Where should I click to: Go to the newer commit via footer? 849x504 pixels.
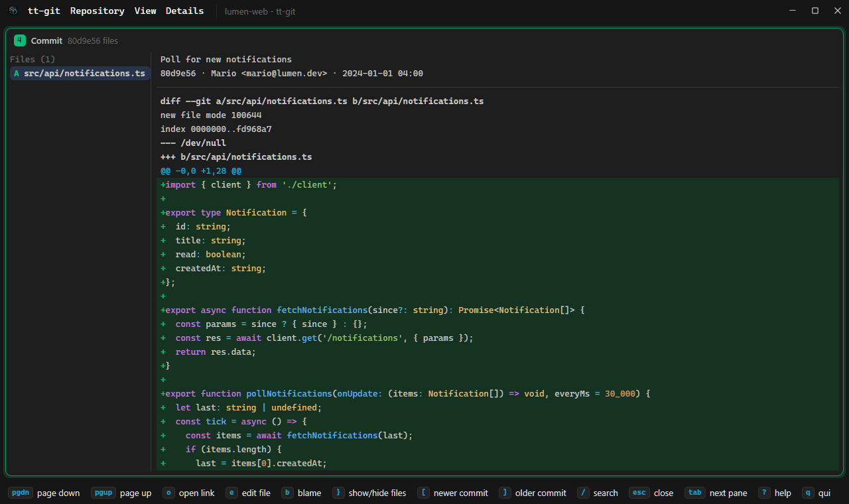452,493
